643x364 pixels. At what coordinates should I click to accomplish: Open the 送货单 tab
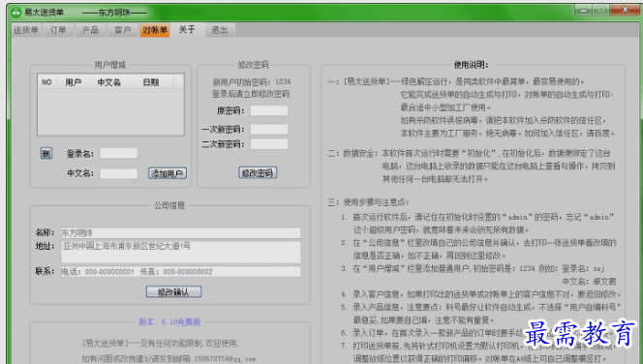click(x=26, y=30)
